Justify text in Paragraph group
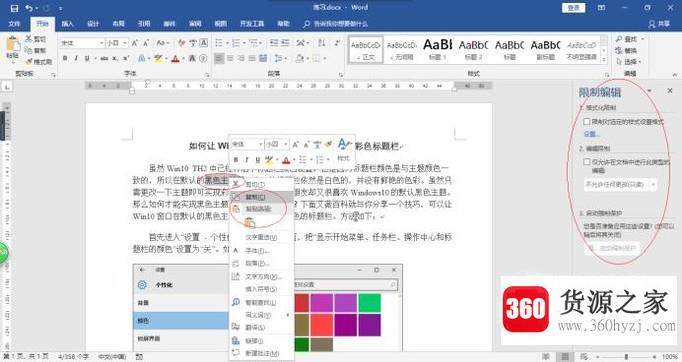682x362 pixels. (252, 58)
